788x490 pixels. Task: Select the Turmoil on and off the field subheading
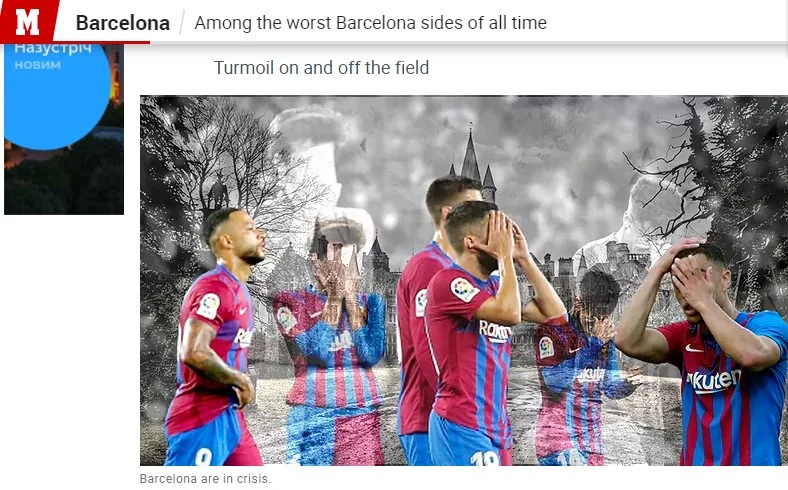coord(322,67)
